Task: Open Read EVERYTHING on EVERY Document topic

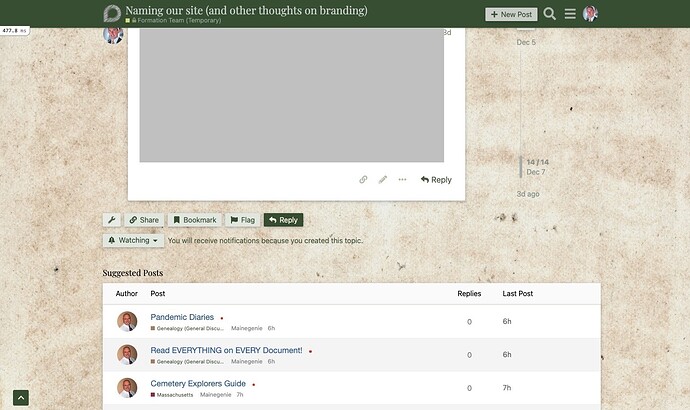Action: click(x=226, y=350)
